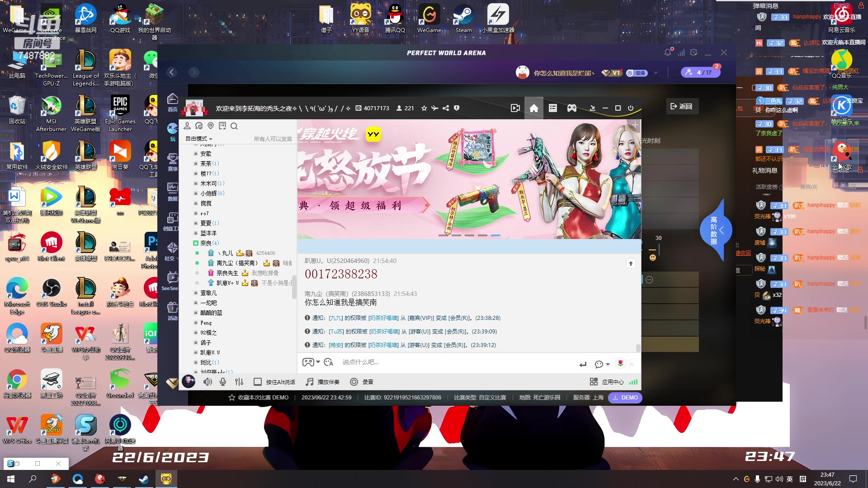
Task: Toggle 按住Alt说话 checkbox
Action: pyautogui.click(x=258, y=382)
